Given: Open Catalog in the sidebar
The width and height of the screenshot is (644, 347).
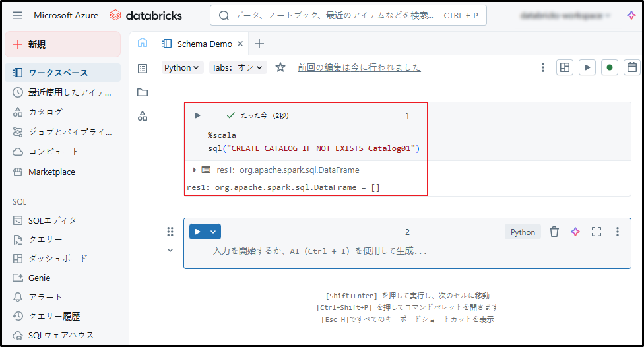Looking at the screenshot, I should click(x=46, y=112).
